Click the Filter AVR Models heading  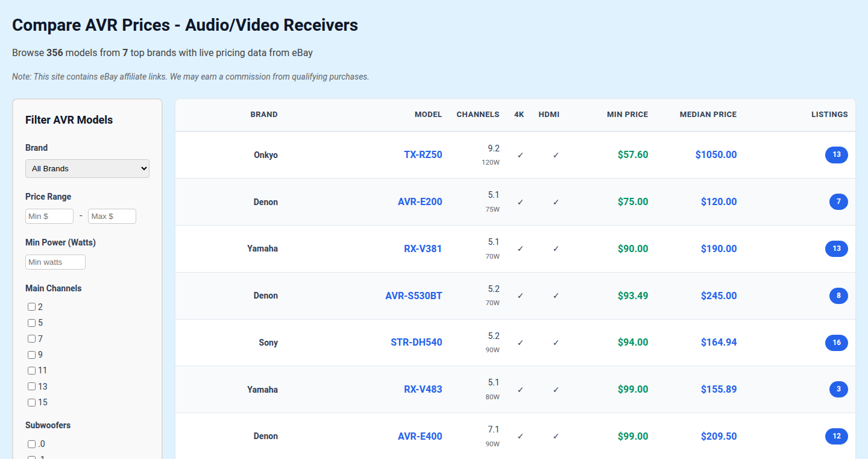[x=69, y=120]
